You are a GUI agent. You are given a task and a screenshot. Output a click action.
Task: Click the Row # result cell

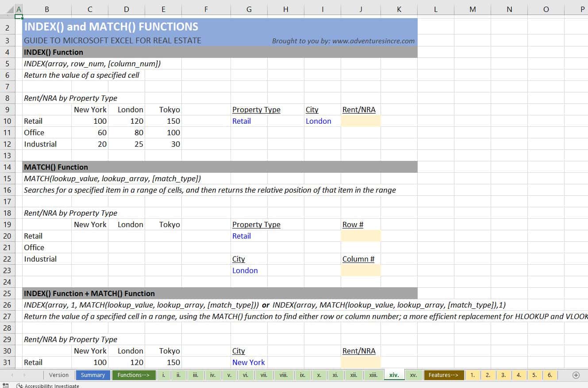(361, 236)
